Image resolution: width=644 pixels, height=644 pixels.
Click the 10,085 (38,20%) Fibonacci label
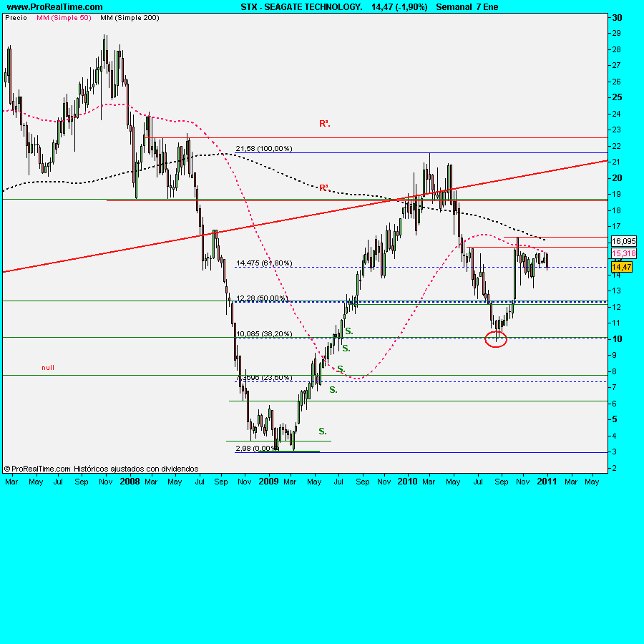pos(264,334)
